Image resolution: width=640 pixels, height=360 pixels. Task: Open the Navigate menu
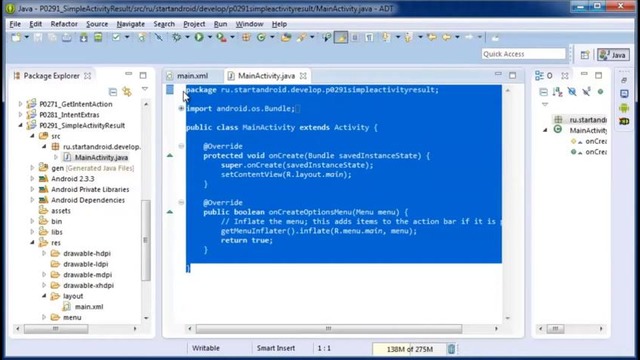[x=131, y=24]
